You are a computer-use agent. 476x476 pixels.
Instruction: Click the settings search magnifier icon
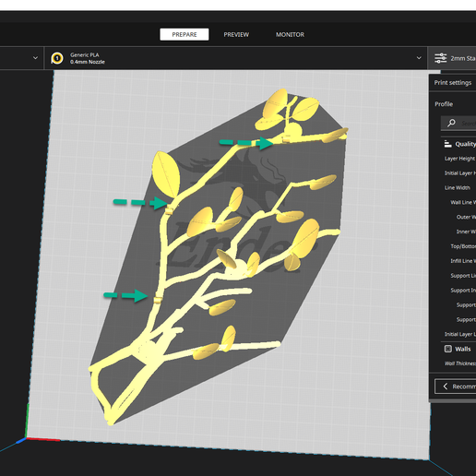(451, 123)
